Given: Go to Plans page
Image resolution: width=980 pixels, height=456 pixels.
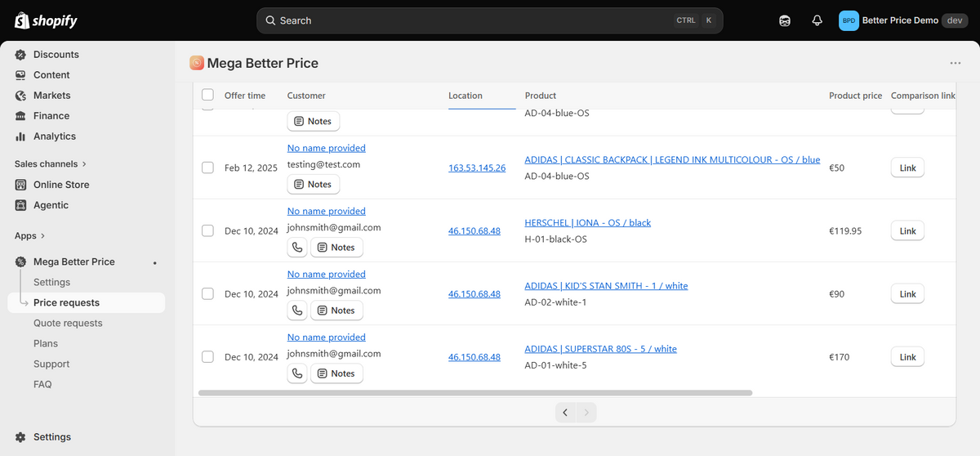Looking at the screenshot, I should point(46,343).
